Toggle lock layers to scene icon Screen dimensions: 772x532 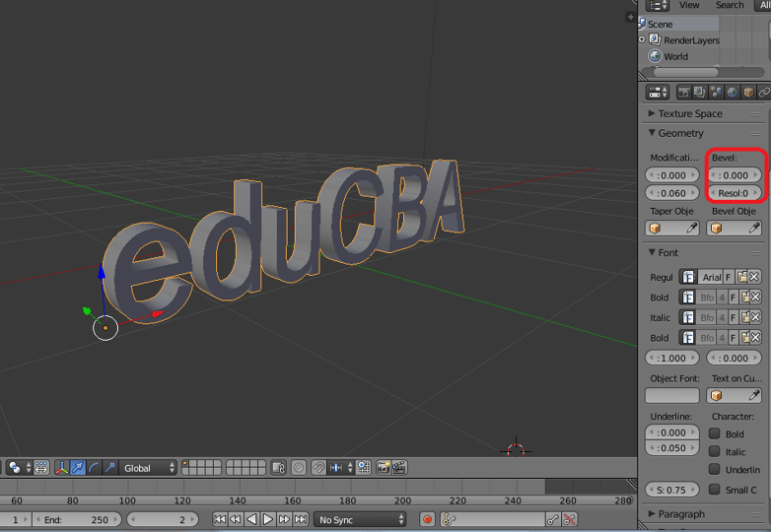coord(279,468)
